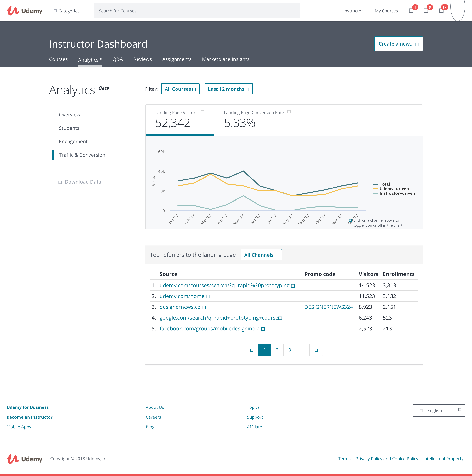472x476 pixels.
Task: Open the header icon with 9+ badge
Action: (441, 11)
